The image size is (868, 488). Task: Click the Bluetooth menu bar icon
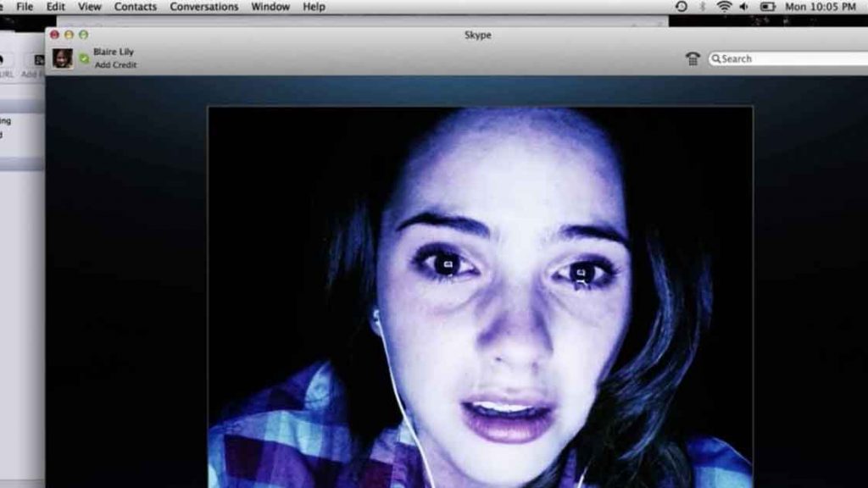click(703, 7)
